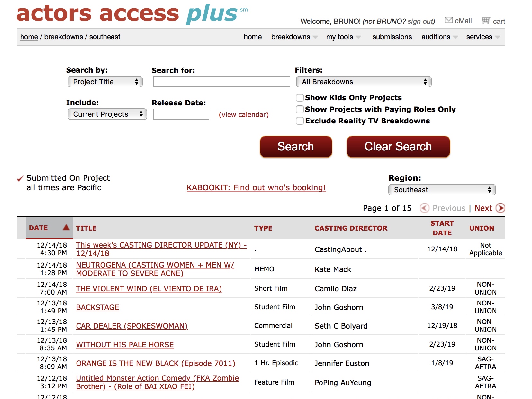Click the Next page arrow icon
The height and width of the screenshot is (399, 532).
point(500,208)
